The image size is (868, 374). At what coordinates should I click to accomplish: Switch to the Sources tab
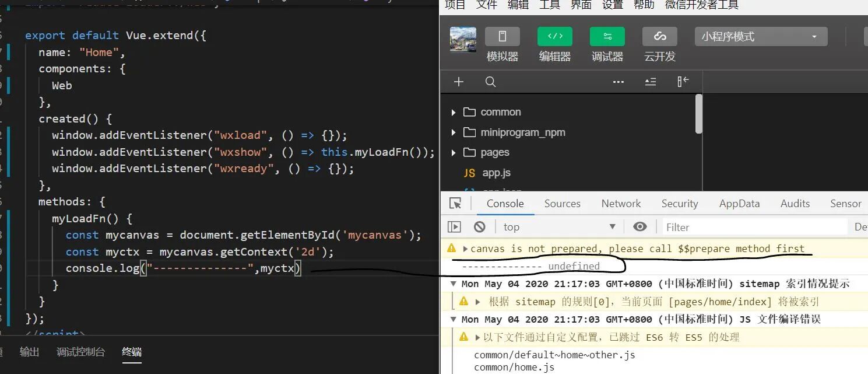click(562, 204)
